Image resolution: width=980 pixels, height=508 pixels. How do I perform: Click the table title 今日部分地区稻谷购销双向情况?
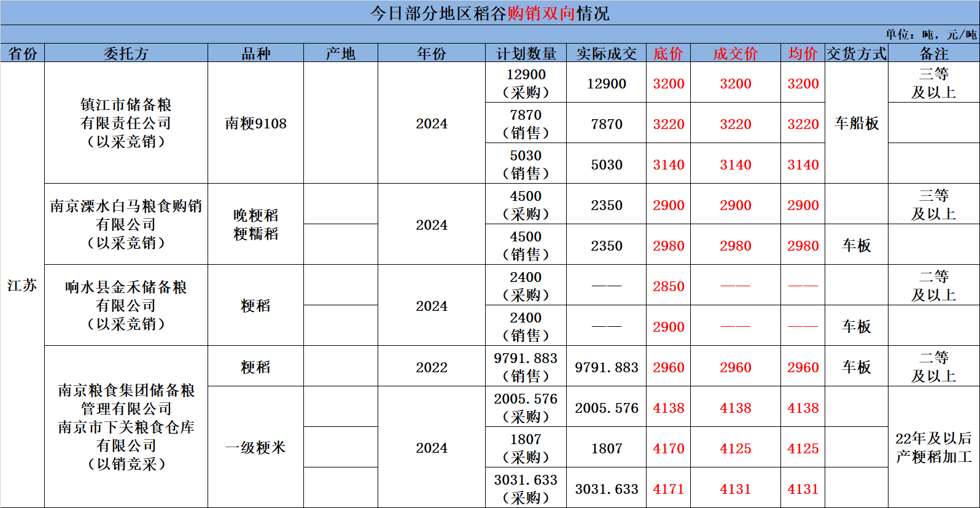(x=489, y=13)
